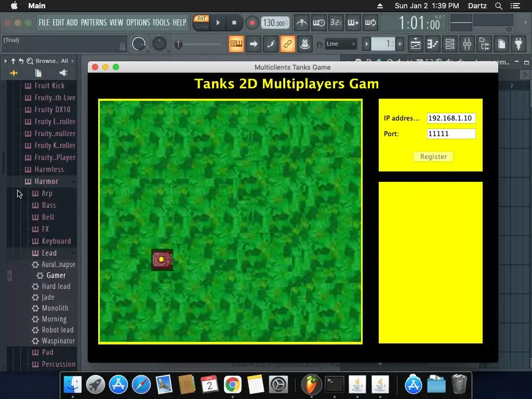Image resolution: width=532 pixels, height=399 pixels.
Task: Click the browser up-arrow collapse icon
Action: 13,61
